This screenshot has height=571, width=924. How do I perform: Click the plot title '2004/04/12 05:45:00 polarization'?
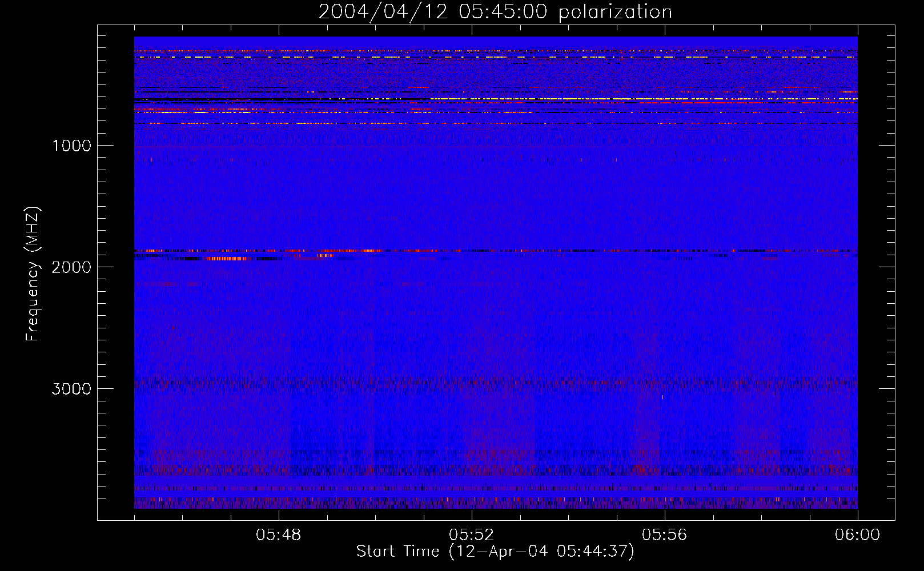(495, 12)
